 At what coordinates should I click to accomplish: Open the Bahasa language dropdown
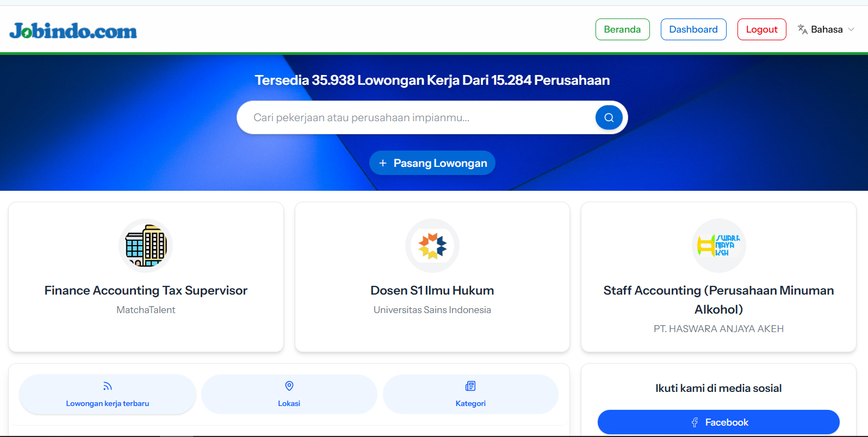click(826, 29)
